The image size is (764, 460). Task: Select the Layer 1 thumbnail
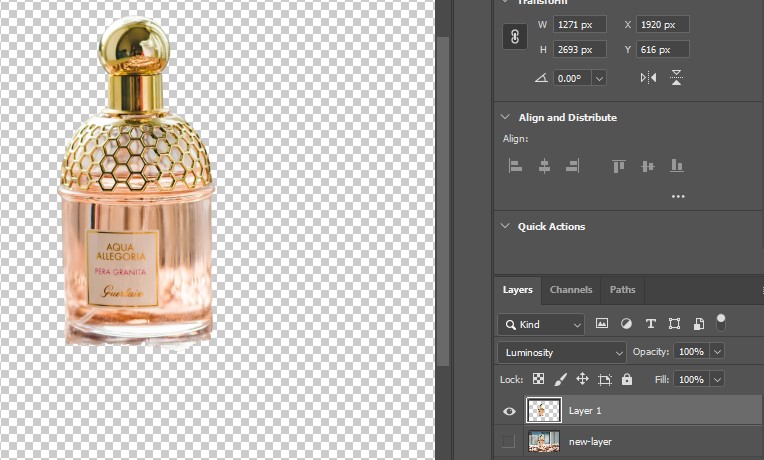click(544, 410)
